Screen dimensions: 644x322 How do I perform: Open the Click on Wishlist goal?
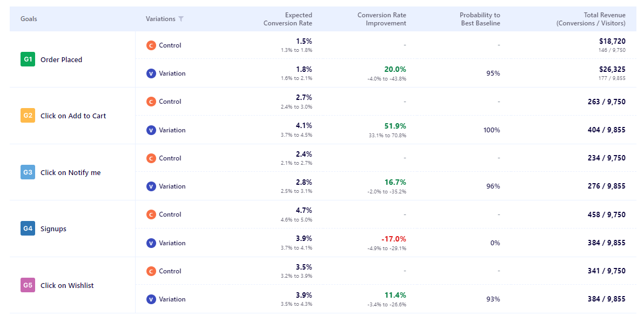pyautogui.click(x=67, y=286)
